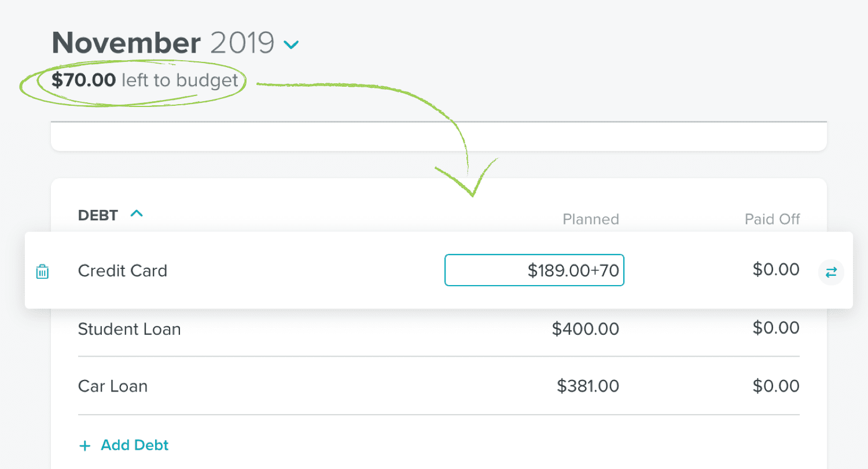The image size is (868, 469).
Task: Select the Car Loan row label
Action: pos(113,386)
